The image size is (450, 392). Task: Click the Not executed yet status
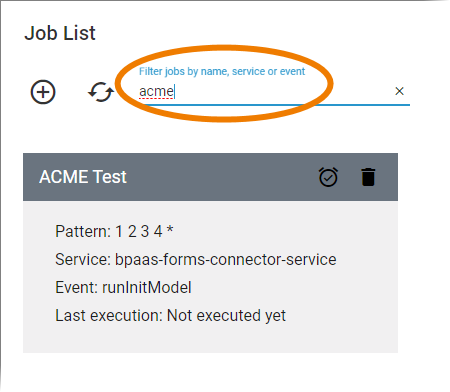point(226,316)
